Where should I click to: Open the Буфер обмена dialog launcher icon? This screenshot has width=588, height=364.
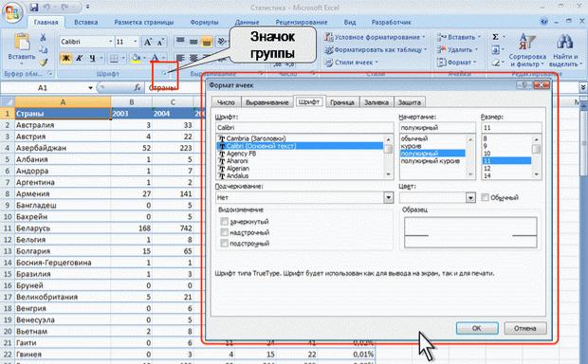tap(50, 74)
